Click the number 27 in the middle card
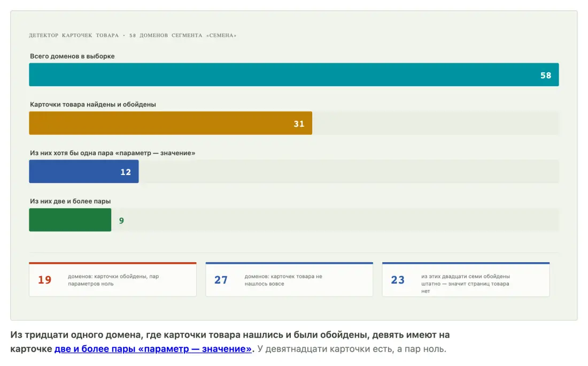588x366 pixels. coord(221,280)
